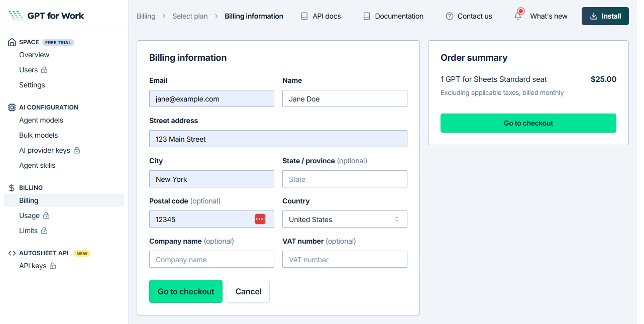Click the VAT number field

point(345,259)
